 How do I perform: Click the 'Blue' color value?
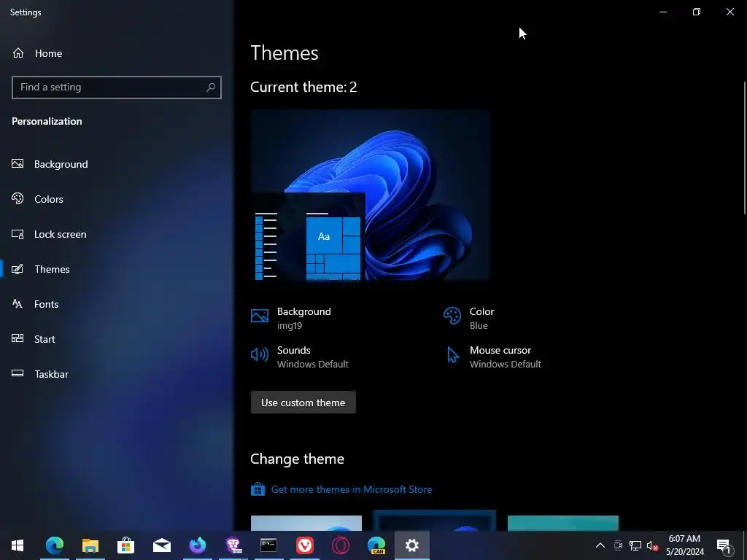(x=479, y=326)
